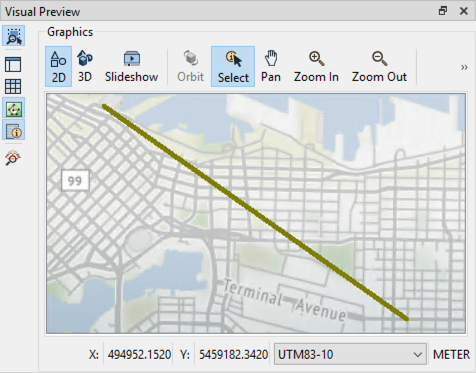Select the olive line feature on map
476x373 pixels.
255,213
